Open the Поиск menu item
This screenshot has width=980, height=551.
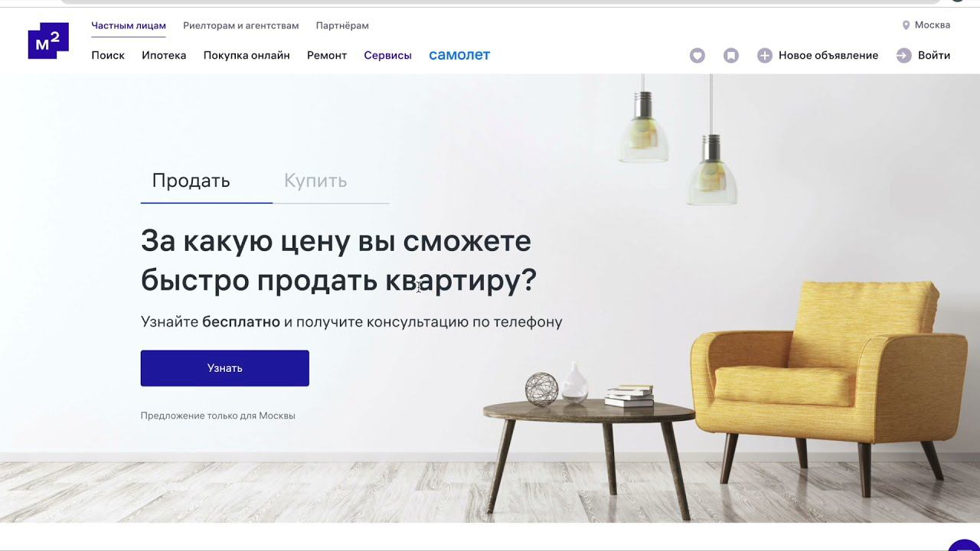(108, 55)
